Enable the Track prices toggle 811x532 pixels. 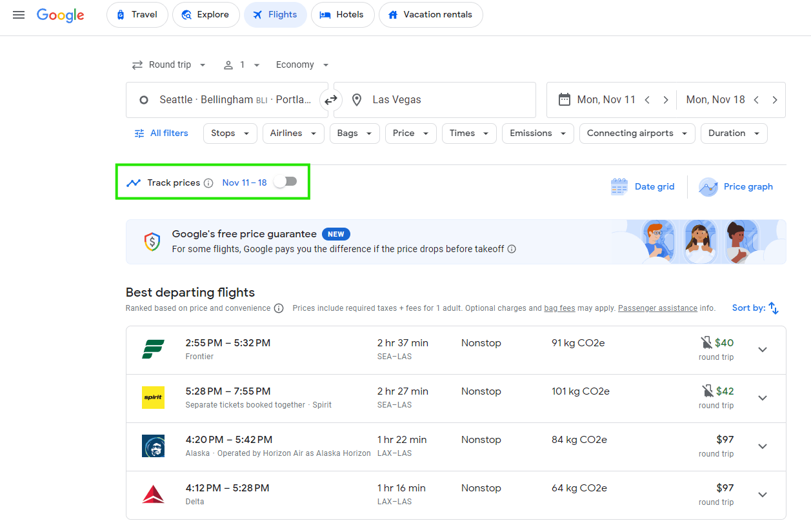[286, 182]
